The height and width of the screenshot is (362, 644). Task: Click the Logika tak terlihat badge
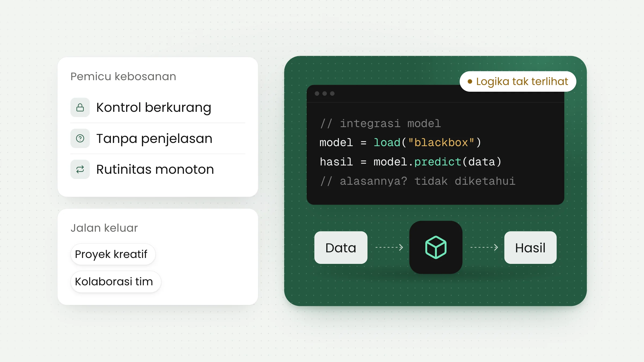(518, 82)
